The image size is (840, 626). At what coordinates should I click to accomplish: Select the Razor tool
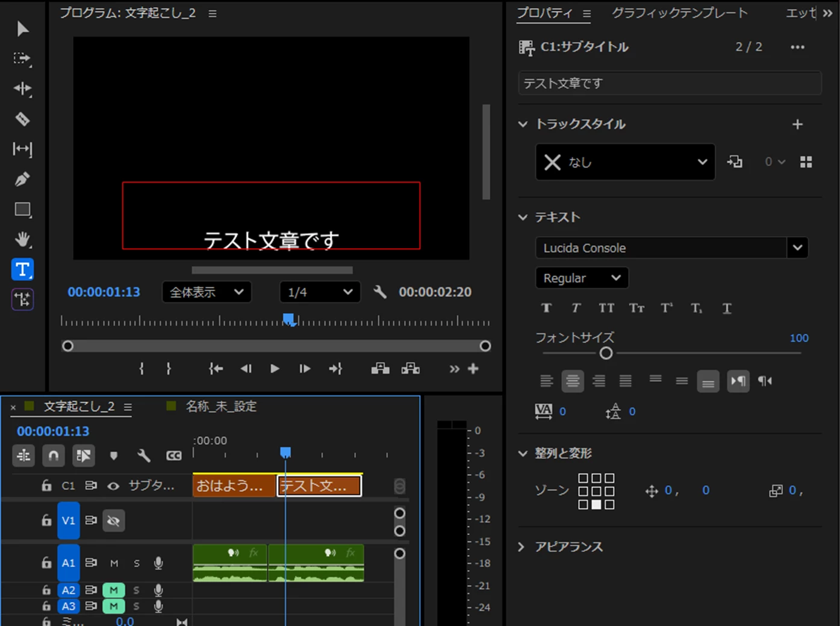click(23, 119)
